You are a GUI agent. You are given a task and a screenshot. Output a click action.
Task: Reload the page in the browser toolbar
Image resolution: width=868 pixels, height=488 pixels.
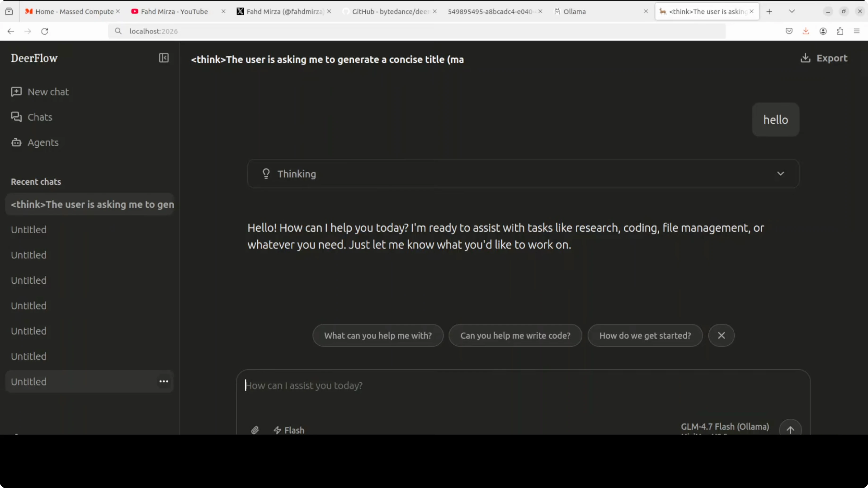[x=45, y=31]
